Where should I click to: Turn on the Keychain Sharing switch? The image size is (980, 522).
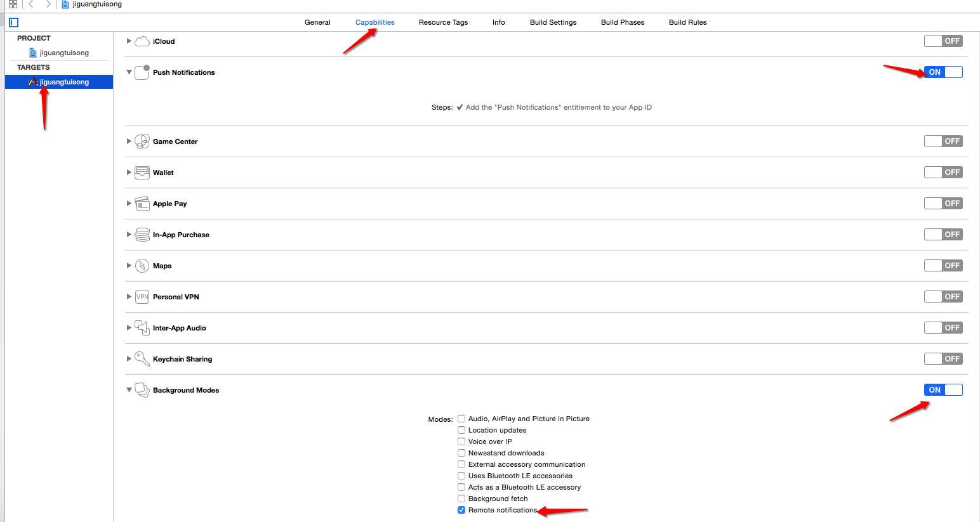click(943, 359)
